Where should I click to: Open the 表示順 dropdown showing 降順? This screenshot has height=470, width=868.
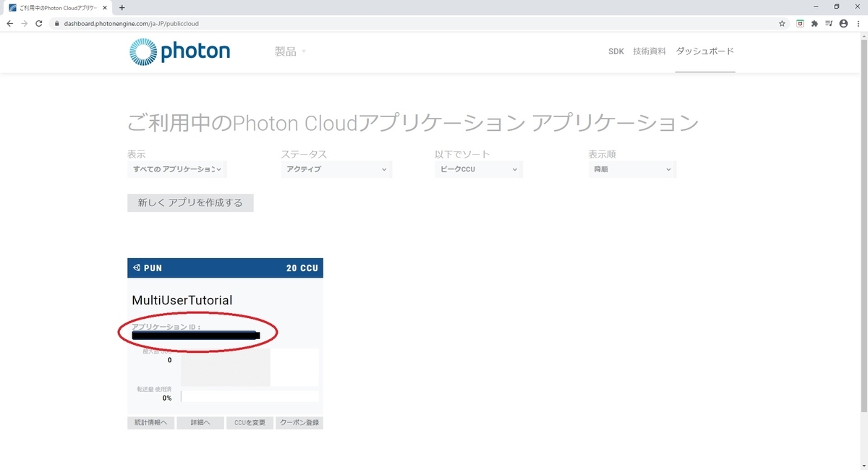pos(632,169)
